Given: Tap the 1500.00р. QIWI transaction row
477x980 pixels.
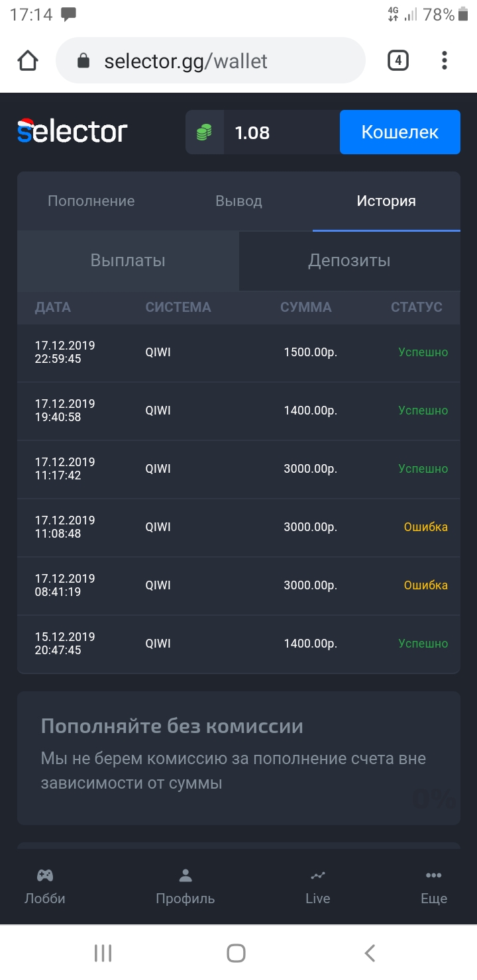Looking at the screenshot, I should pos(238,352).
